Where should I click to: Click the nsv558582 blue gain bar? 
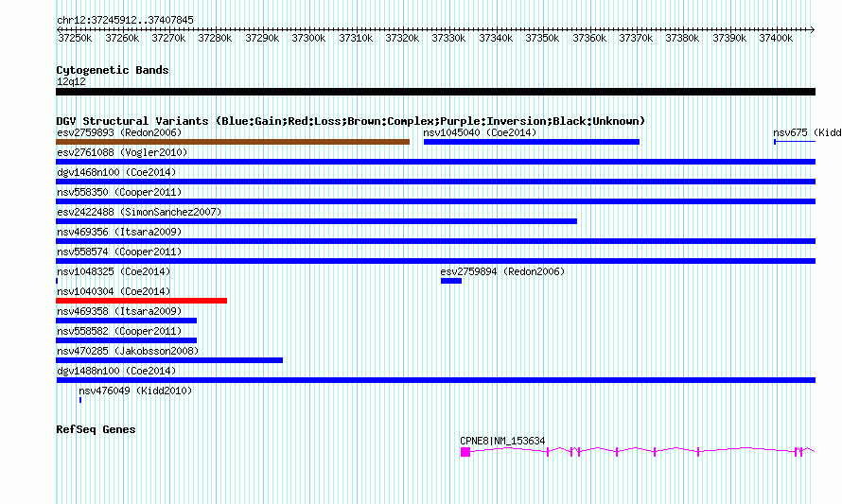pos(126,340)
